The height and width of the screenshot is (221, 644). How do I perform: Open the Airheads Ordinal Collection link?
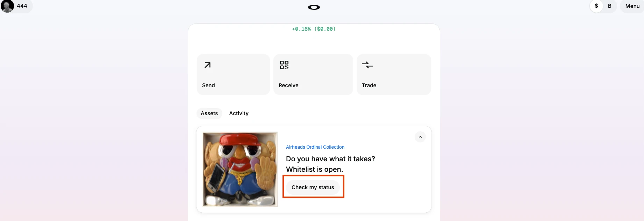click(315, 147)
